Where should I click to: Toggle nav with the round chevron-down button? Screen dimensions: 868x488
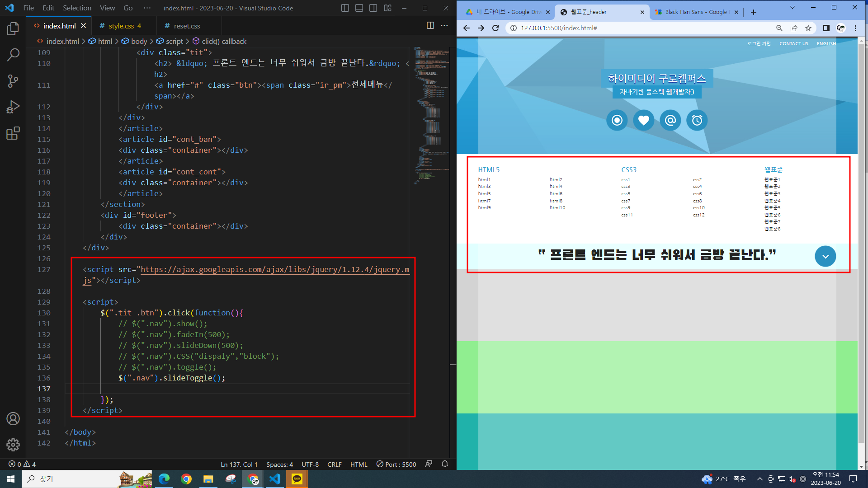(825, 256)
